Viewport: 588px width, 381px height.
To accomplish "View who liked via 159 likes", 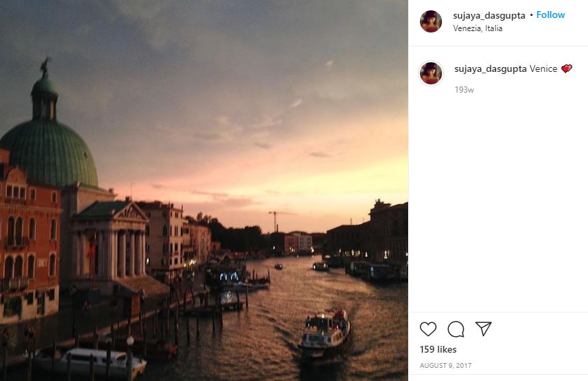I will 438,349.
